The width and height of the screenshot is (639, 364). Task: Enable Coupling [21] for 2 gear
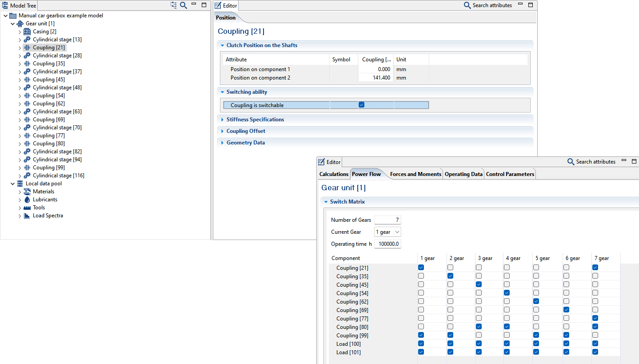(x=450, y=268)
